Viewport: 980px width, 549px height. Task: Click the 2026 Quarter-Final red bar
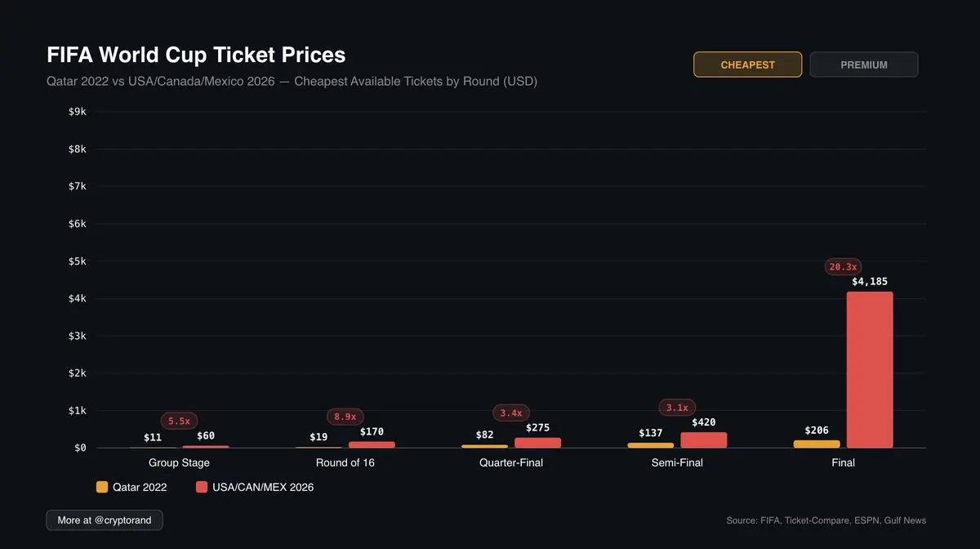pyautogui.click(x=537, y=442)
